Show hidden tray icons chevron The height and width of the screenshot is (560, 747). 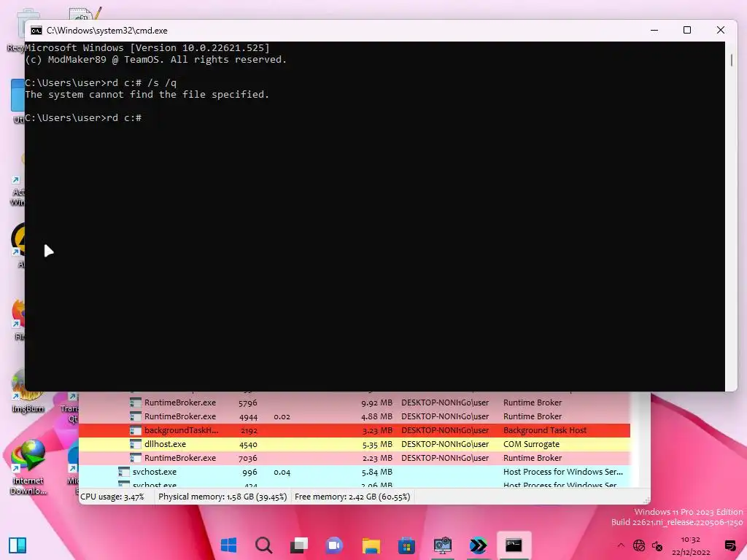(x=621, y=545)
